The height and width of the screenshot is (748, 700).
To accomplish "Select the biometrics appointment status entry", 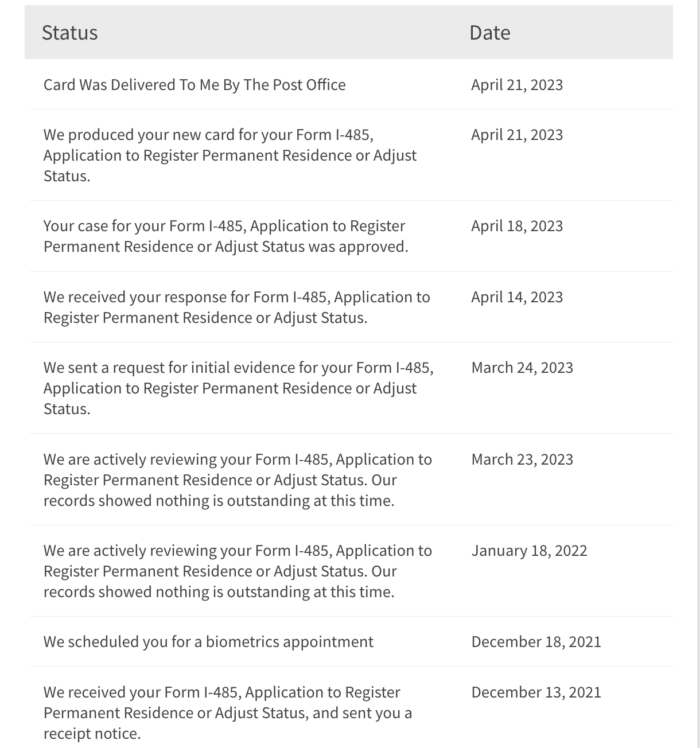I will (x=208, y=641).
